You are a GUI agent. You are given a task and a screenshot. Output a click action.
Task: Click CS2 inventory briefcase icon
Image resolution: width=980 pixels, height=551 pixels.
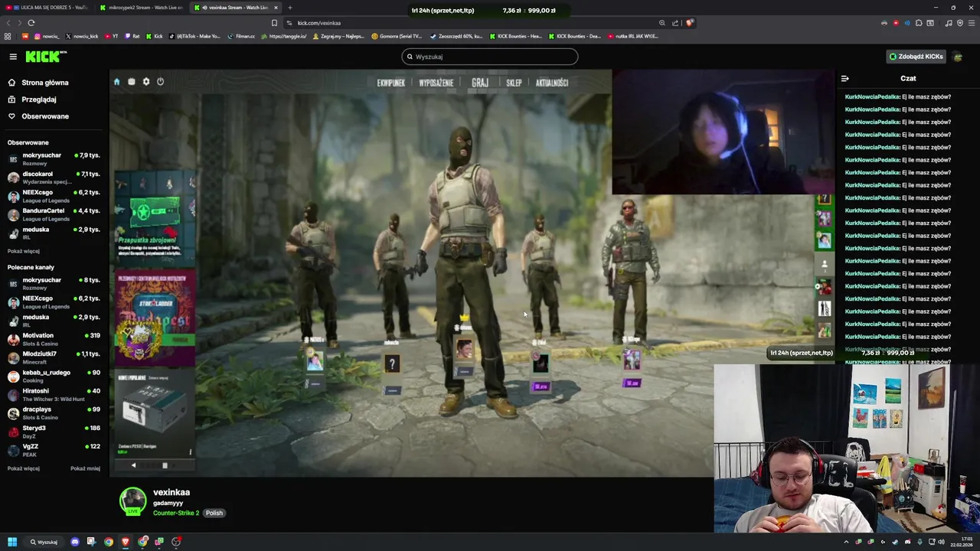click(x=132, y=82)
